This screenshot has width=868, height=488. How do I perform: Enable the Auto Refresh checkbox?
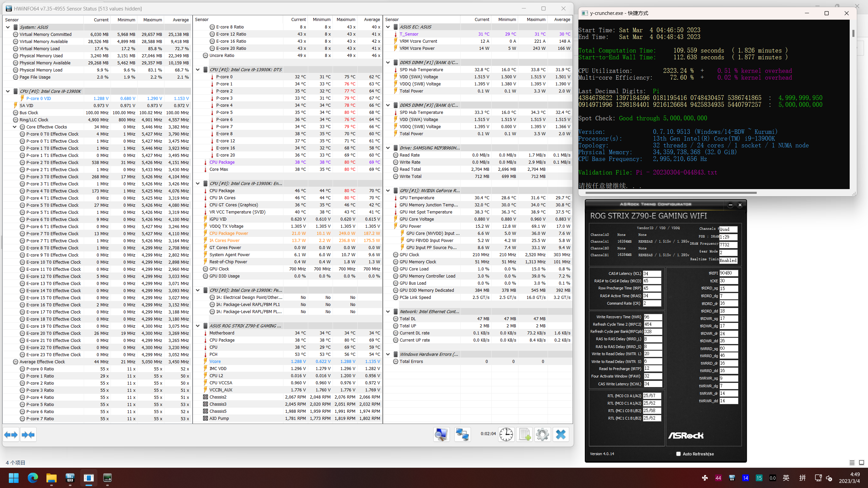[x=678, y=454]
